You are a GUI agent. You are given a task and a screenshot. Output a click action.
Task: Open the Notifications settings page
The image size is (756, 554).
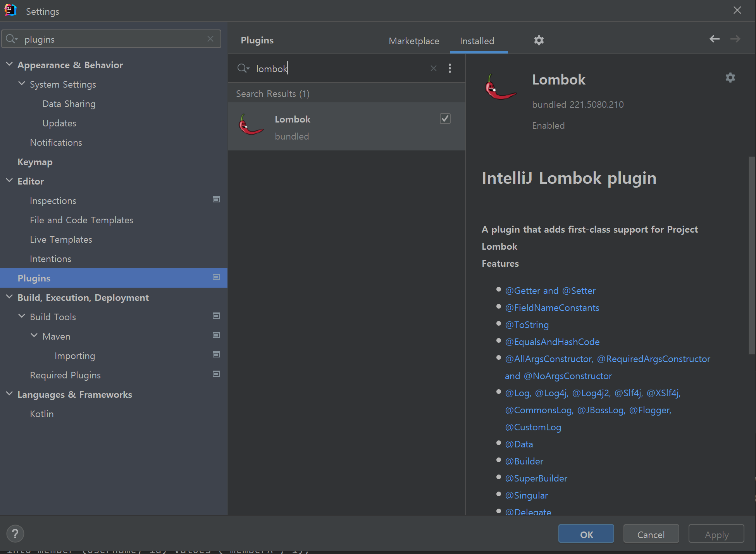coord(56,143)
